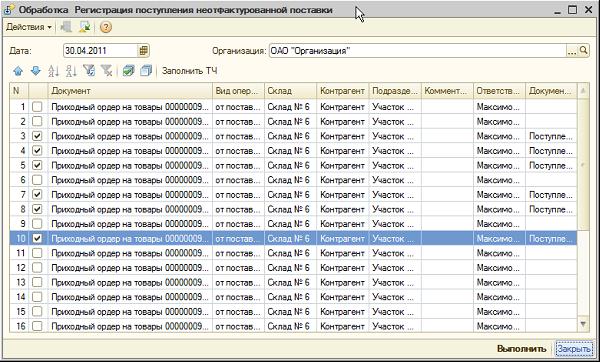600x362 pixels.
Task: Tick the checkbox in row 1
Action: pyautogui.click(x=37, y=107)
